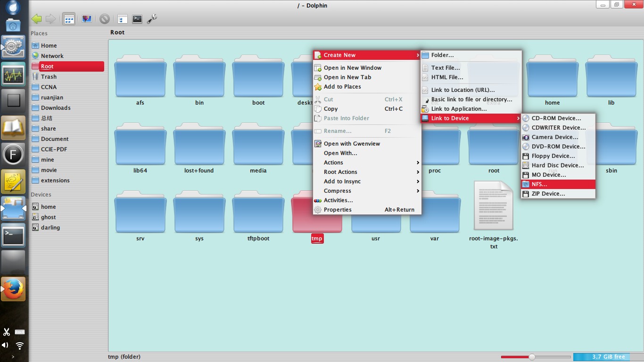
Task: Select Hard Disc Device... entry
Action: 558,165
